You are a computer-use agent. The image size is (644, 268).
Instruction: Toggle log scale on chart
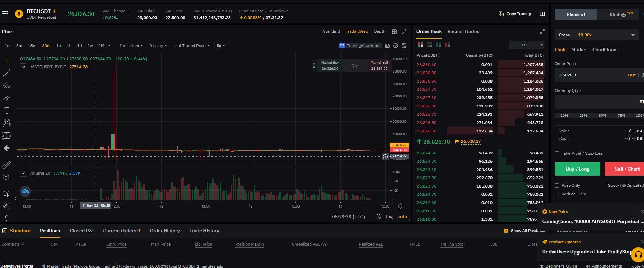389,217
